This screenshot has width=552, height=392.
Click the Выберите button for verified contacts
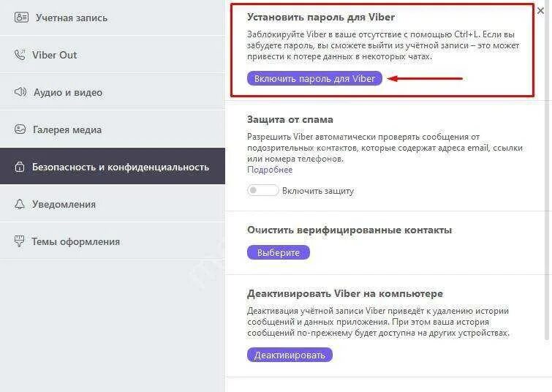tap(278, 252)
